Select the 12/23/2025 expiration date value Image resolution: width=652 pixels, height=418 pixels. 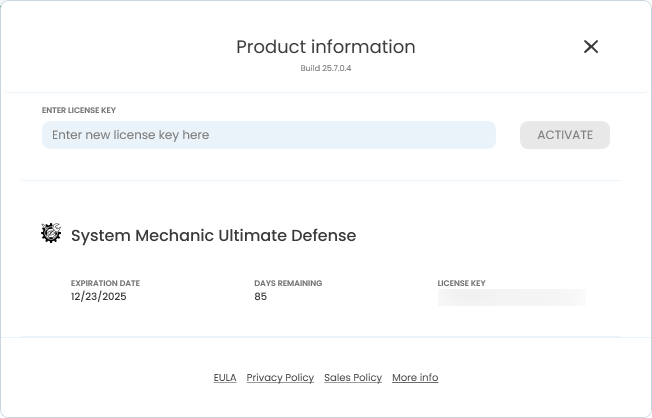[98, 297]
